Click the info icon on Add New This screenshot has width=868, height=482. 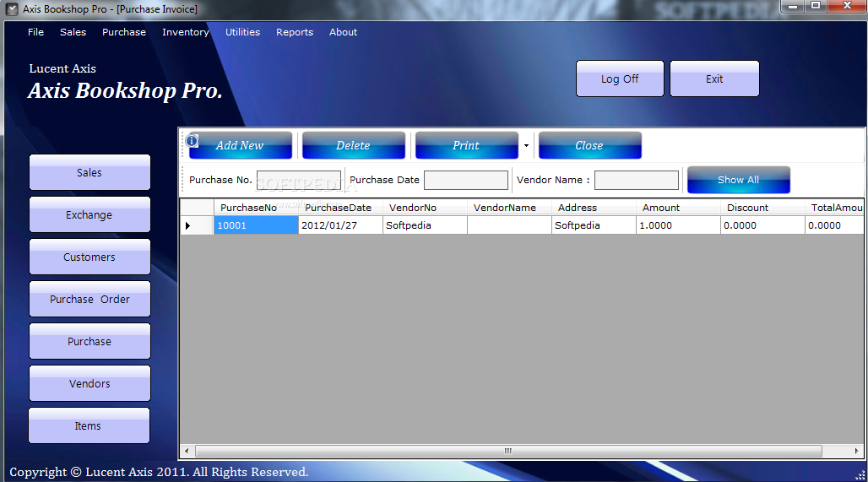(192, 141)
